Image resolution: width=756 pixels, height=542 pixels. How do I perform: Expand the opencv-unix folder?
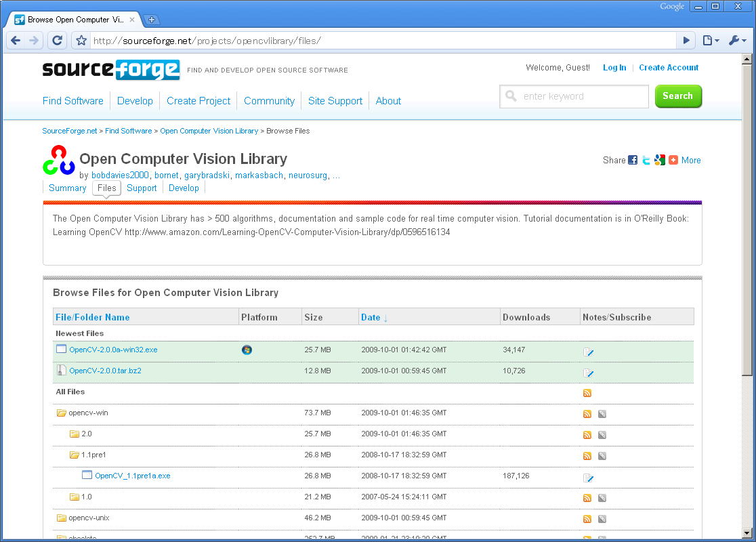pos(61,518)
